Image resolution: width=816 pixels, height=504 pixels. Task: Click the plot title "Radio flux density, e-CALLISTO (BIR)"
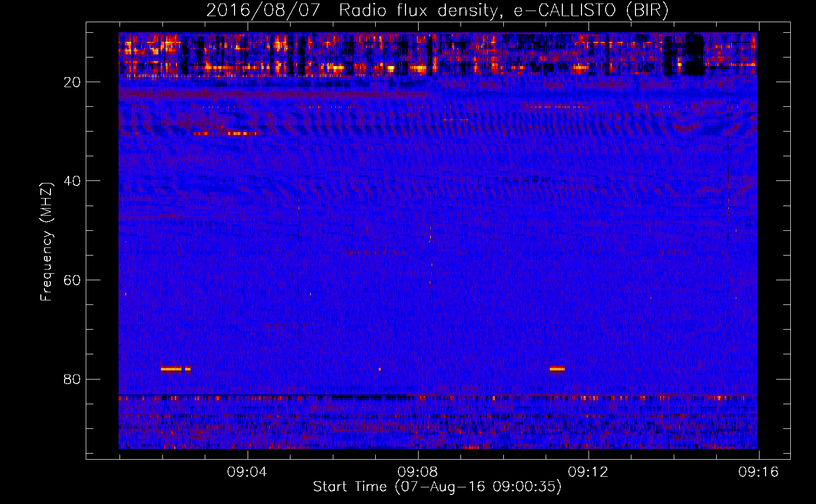coord(503,11)
